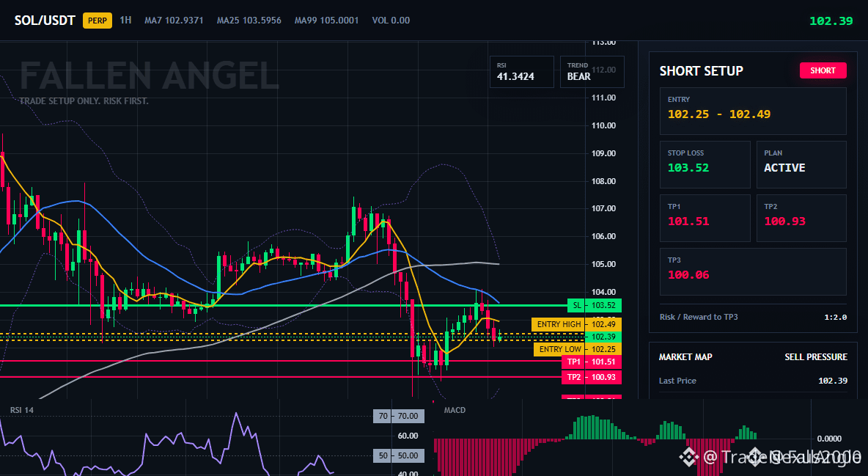Click the Risk / Reward to TP3 label
Viewport: 868px width, 476px height.
699,317
